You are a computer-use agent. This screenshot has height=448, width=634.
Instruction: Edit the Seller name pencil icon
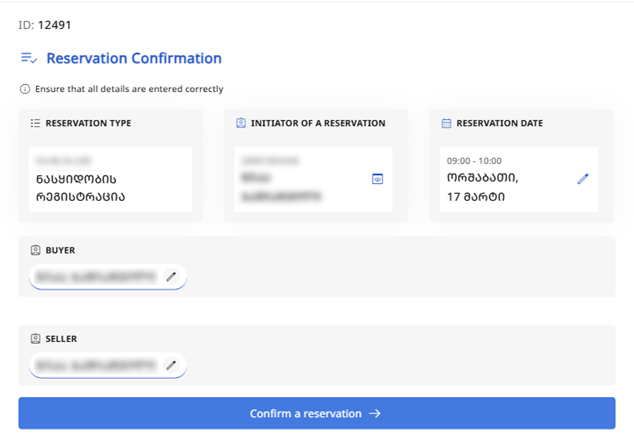[x=171, y=365]
